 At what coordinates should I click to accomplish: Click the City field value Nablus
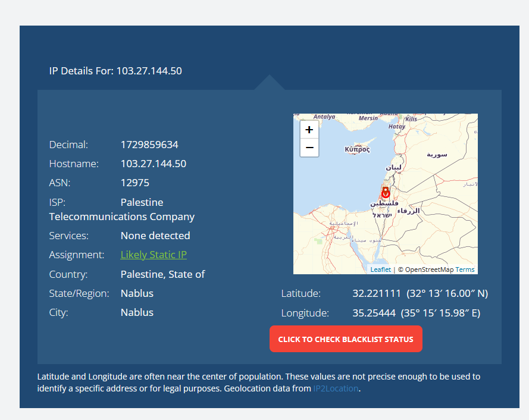137,312
